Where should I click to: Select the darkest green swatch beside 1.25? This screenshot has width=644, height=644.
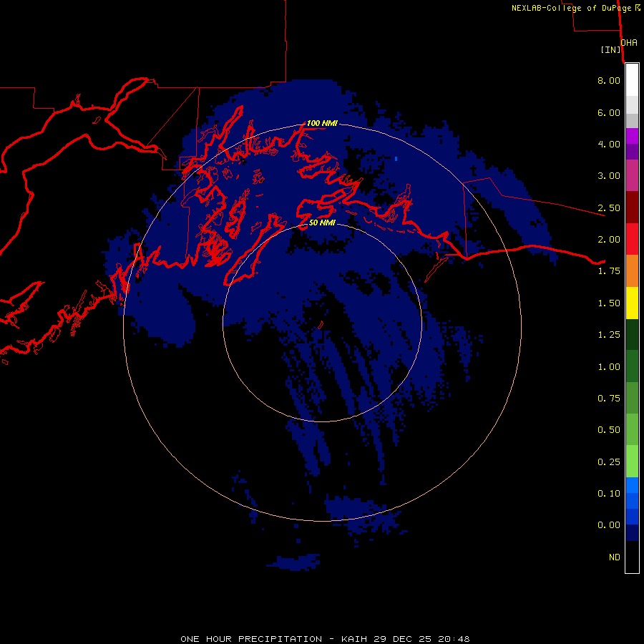(x=632, y=334)
